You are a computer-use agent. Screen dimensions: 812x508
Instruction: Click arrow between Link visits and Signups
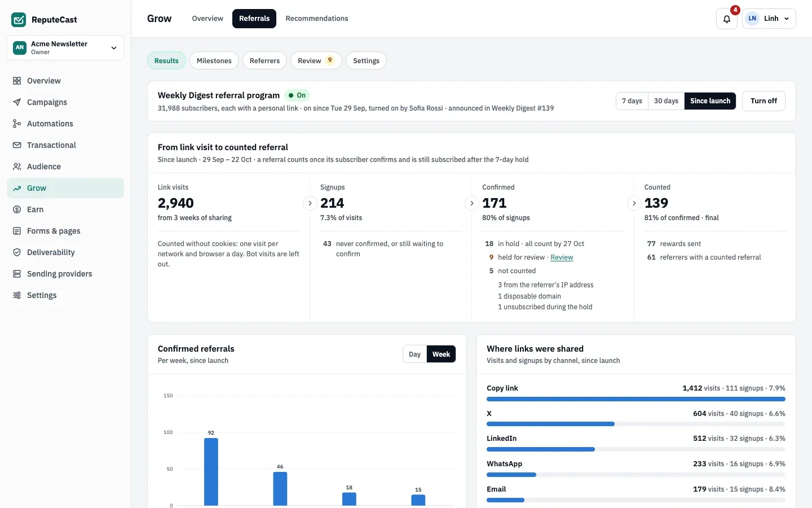pos(310,203)
